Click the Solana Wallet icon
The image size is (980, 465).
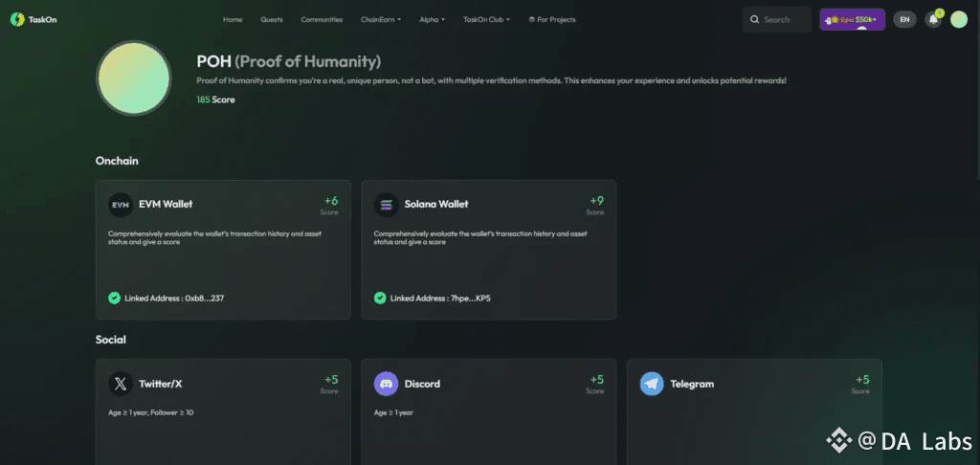click(x=387, y=204)
